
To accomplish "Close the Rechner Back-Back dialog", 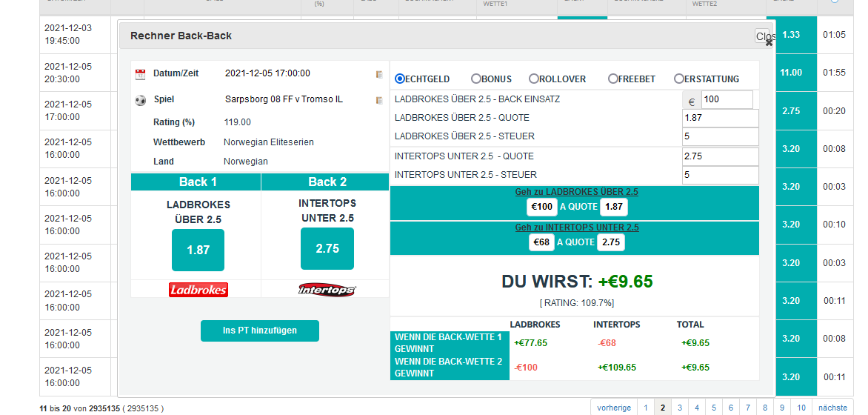I will click(764, 36).
